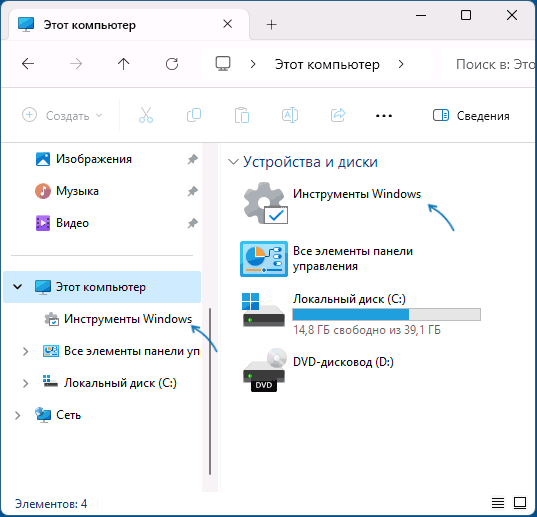Image resolution: width=537 pixels, height=517 pixels.
Task: Click the Copy icon in toolbar
Action: (x=194, y=115)
